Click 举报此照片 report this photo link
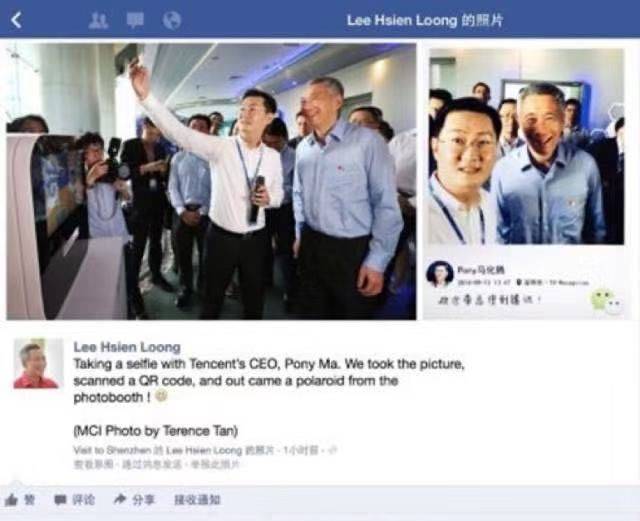 pos(215,465)
